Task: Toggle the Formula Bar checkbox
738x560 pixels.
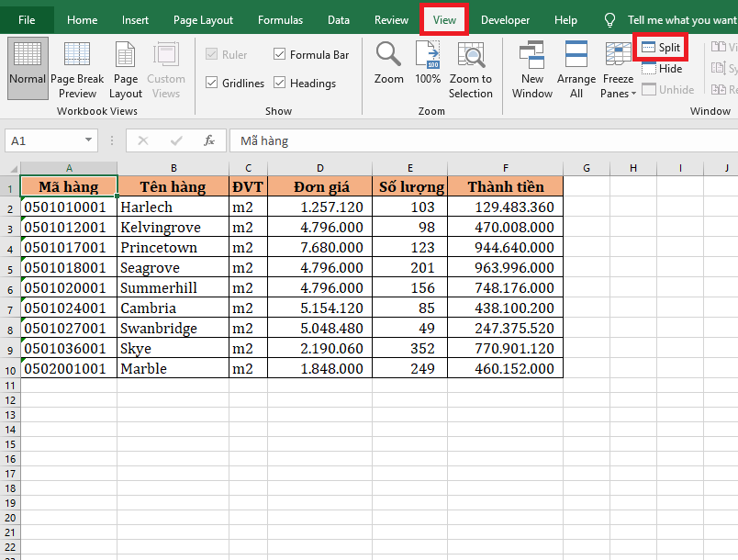Action: tap(280, 55)
